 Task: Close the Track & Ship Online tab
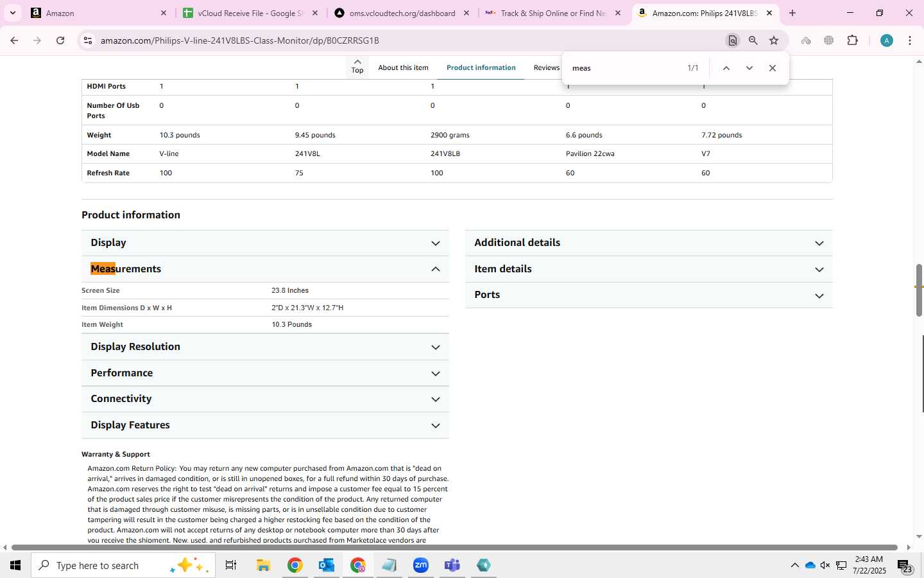[618, 13]
